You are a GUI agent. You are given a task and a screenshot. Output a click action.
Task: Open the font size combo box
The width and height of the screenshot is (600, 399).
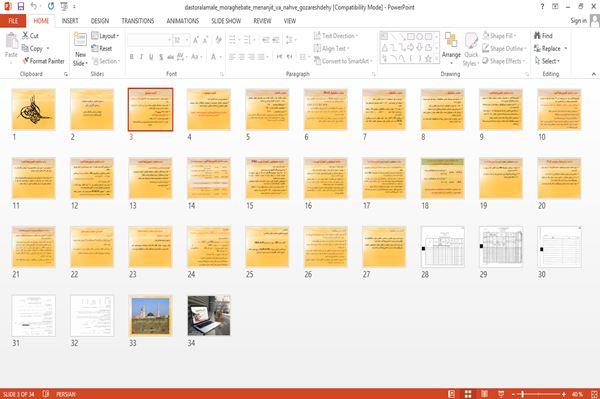[x=181, y=40]
